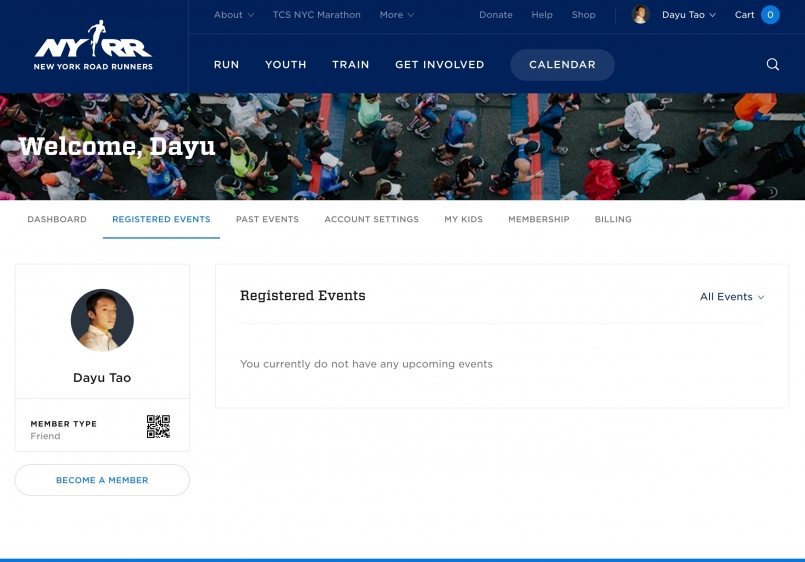Image resolution: width=805 pixels, height=562 pixels.
Task: Open the TCS NYC Marathon link
Action: [x=316, y=15]
